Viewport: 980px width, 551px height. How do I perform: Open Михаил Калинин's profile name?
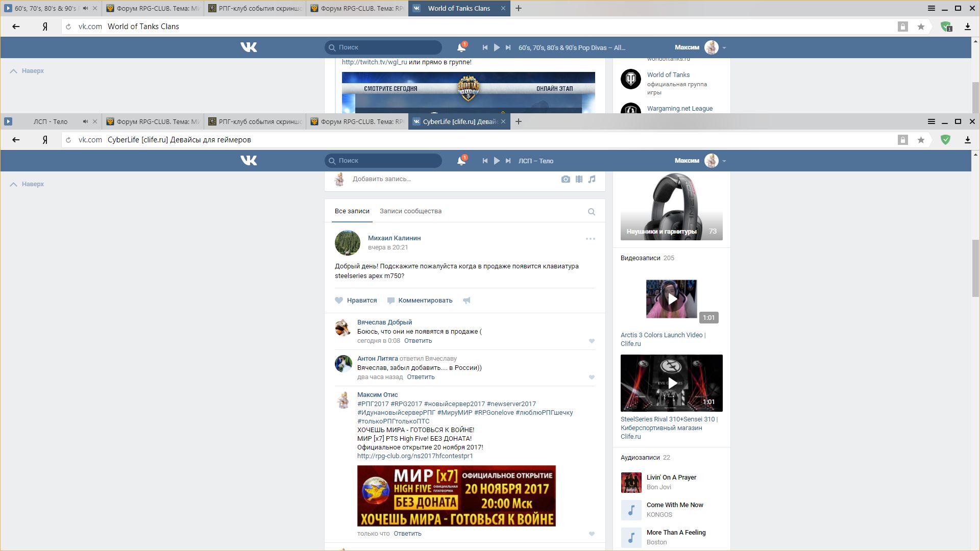click(394, 238)
